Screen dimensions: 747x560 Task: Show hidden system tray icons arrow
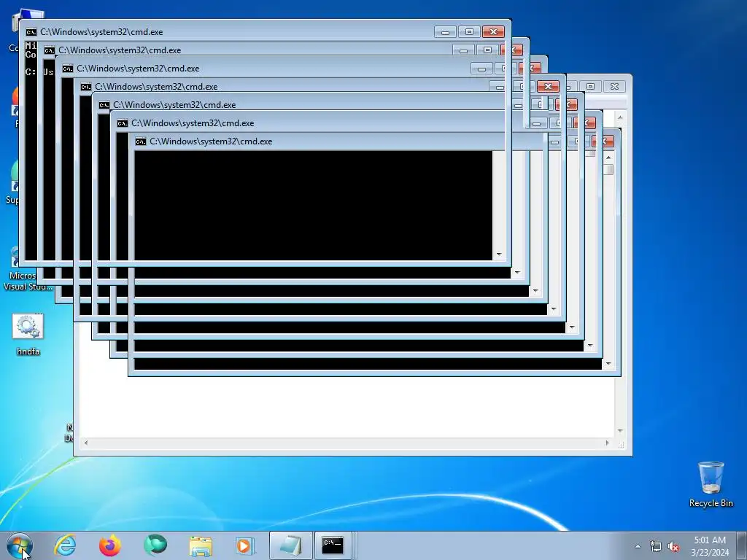638,546
